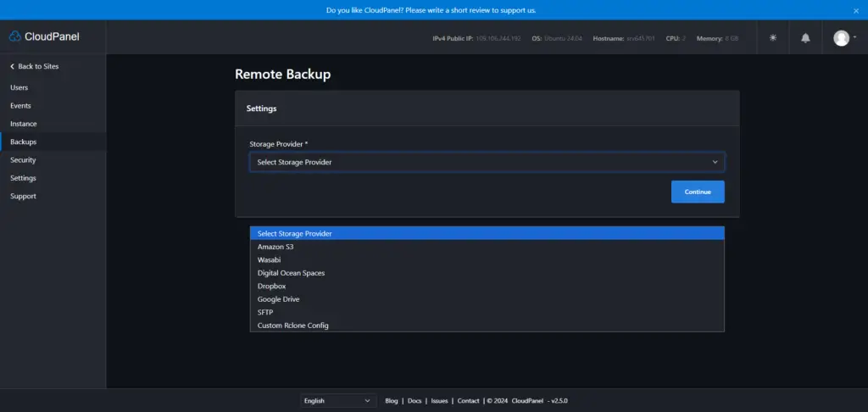Open Security in the sidebar
Screen dimensions: 868x412
[53, 160]
